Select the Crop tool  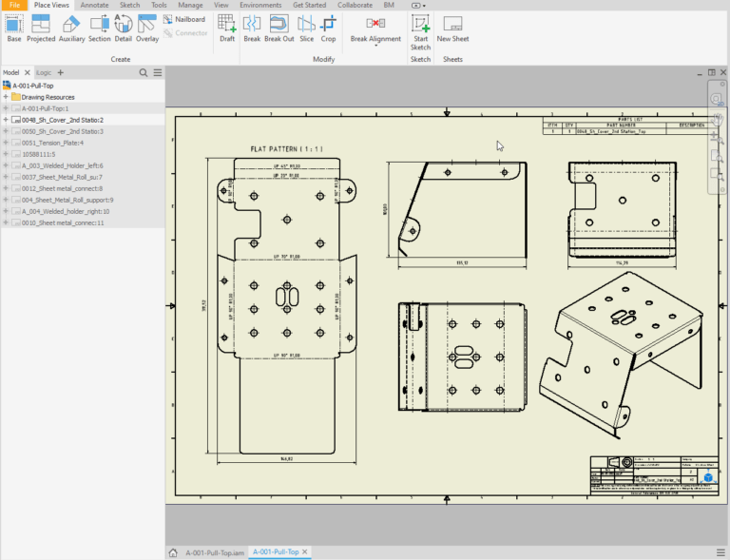pyautogui.click(x=328, y=29)
